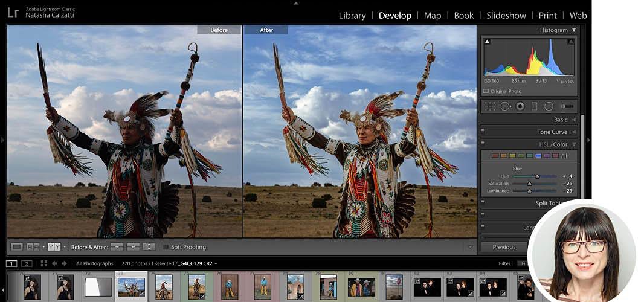Click the Blue Hue slider handle
Viewport: 644px width, 302px height.
tap(537, 176)
